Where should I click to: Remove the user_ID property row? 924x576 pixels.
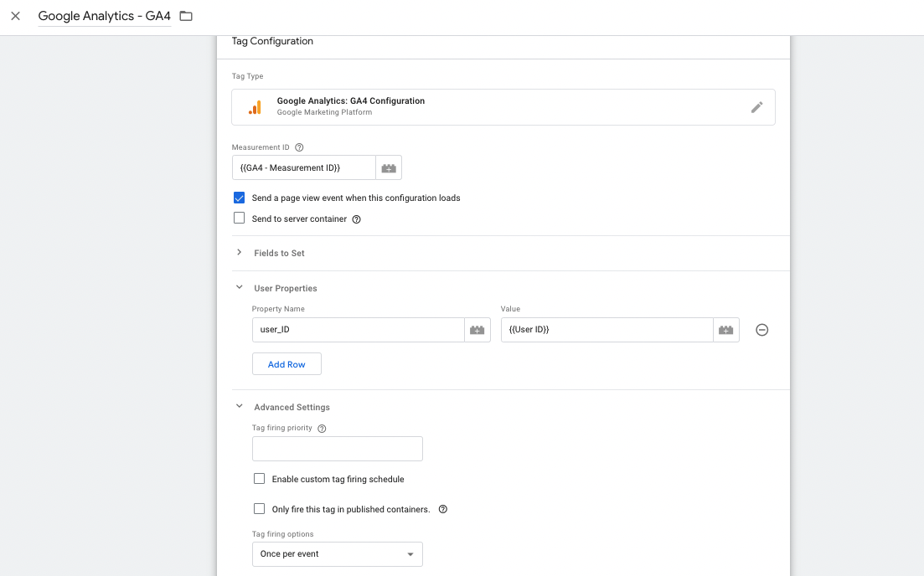click(762, 330)
